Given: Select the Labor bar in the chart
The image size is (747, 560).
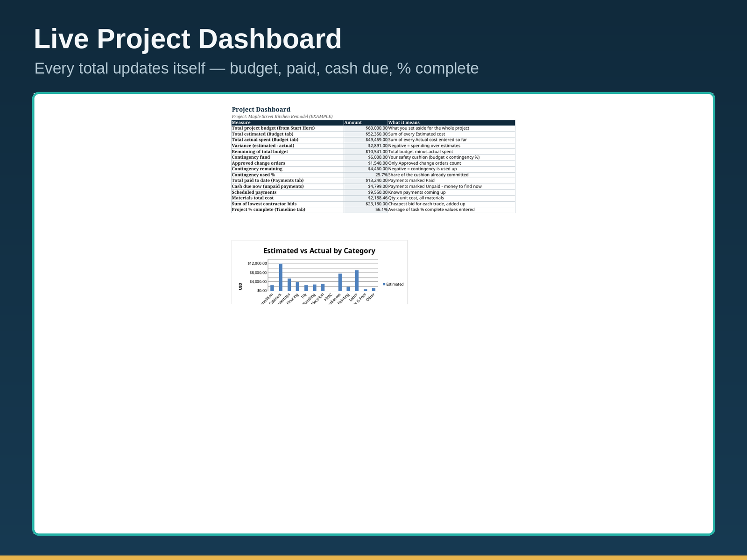Looking at the screenshot, I should point(357,280).
